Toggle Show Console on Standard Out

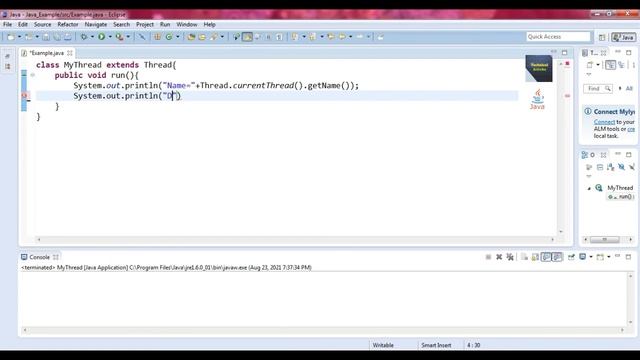click(546, 257)
